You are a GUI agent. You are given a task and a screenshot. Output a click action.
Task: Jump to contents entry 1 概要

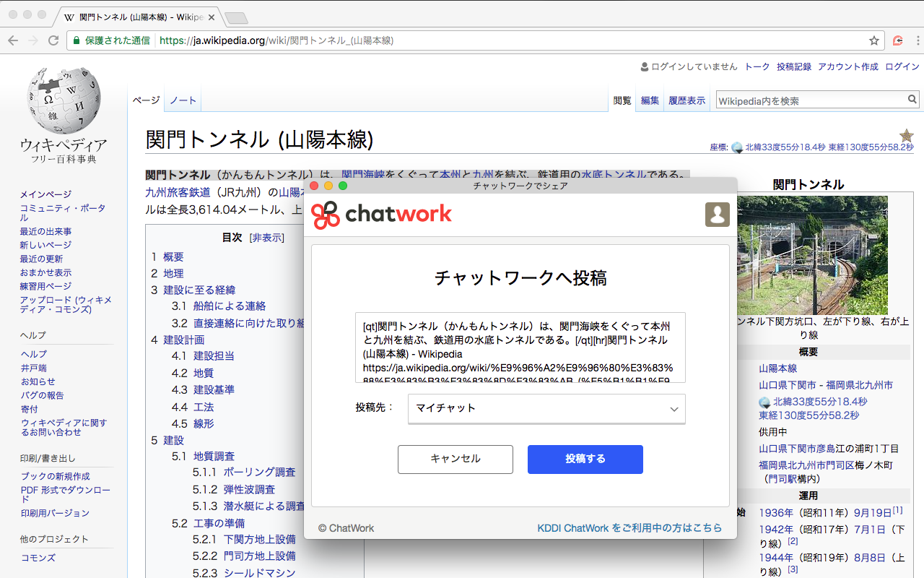(167, 256)
